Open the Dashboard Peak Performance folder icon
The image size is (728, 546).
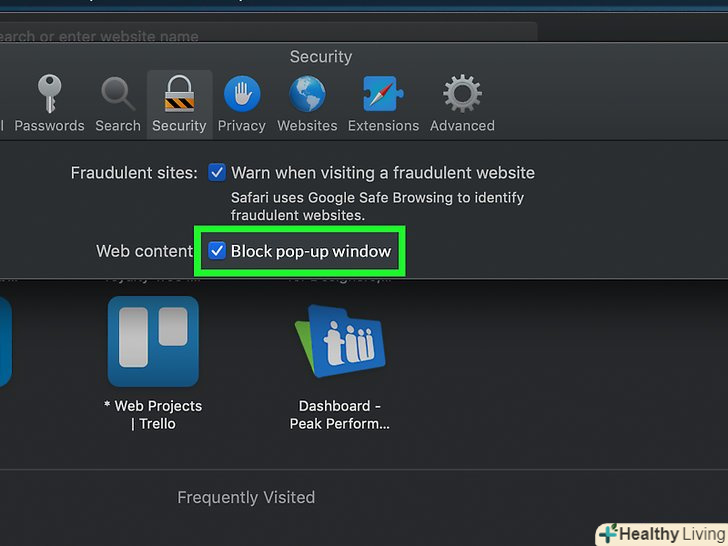(x=340, y=341)
